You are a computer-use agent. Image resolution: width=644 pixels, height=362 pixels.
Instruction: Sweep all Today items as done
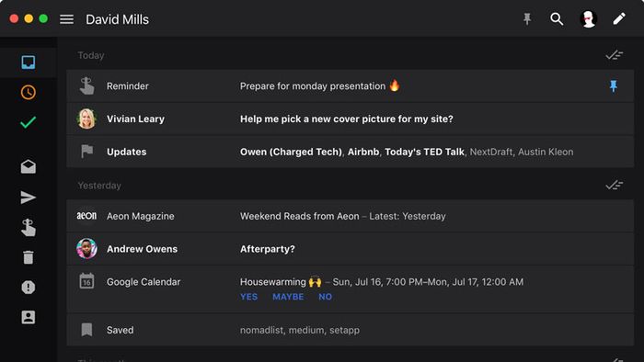pyautogui.click(x=615, y=55)
